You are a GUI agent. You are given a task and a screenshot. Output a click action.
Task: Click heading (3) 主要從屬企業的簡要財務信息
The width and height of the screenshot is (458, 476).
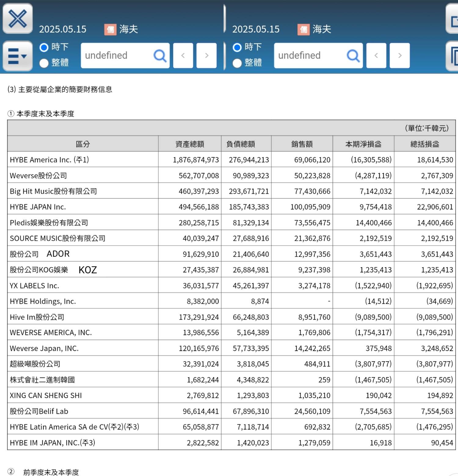click(60, 89)
